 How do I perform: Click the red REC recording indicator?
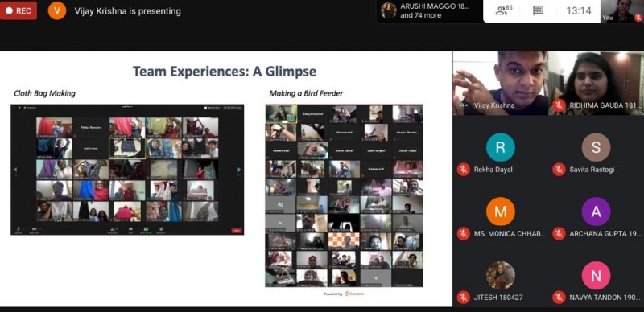pos(19,10)
